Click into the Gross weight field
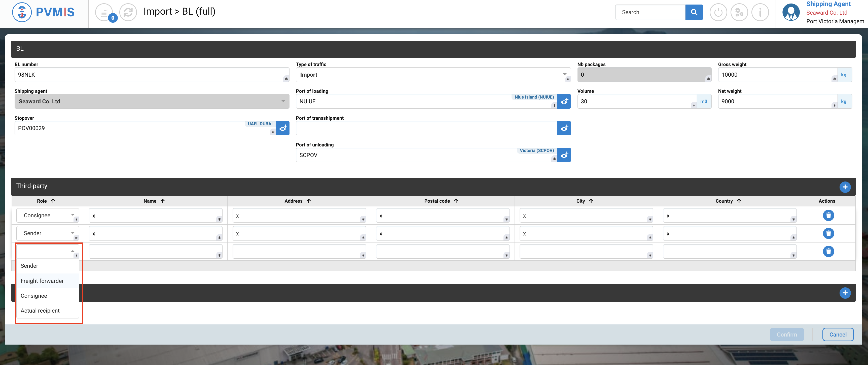 tap(775, 75)
